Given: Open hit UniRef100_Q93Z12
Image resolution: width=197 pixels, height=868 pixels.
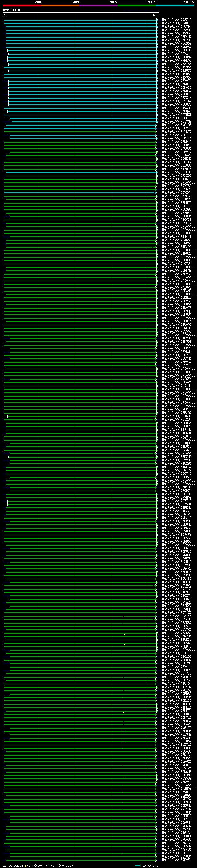Looking at the screenshot, I should [177, 20].
